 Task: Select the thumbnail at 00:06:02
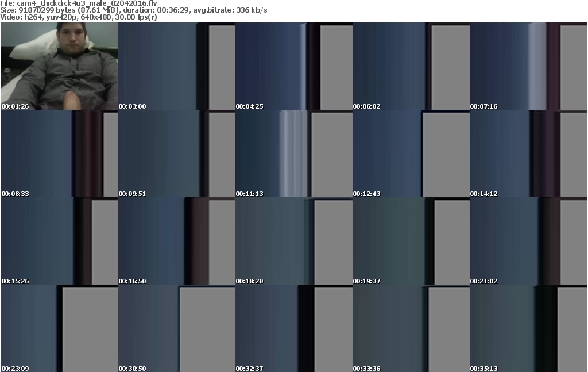coord(411,66)
